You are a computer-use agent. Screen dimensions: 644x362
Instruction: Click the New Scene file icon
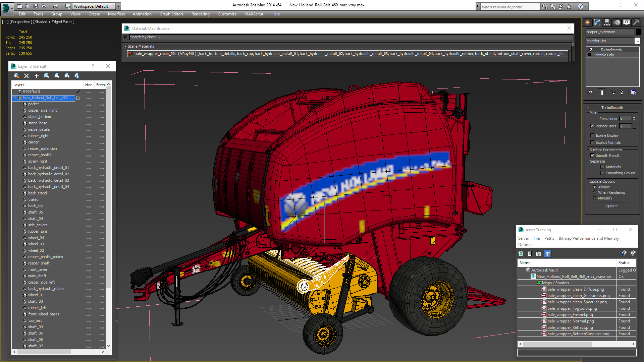pos(20,6)
